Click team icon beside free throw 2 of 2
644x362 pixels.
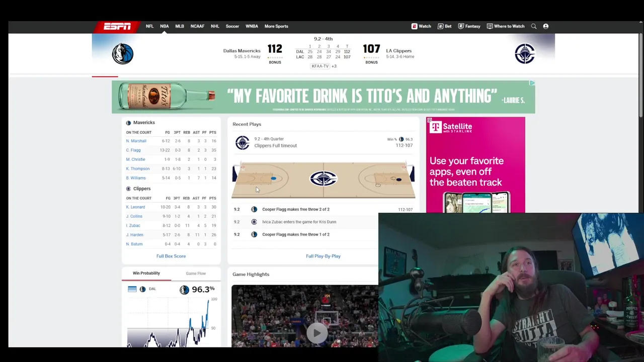pos(254,209)
